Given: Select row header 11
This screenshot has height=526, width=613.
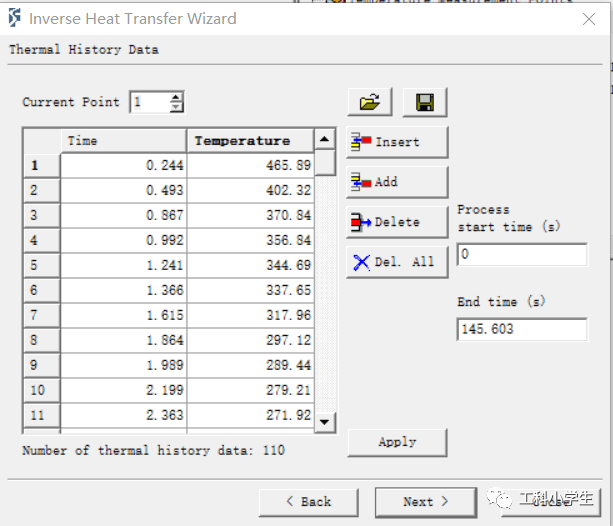Looking at the screenshot, I should 42,416.
